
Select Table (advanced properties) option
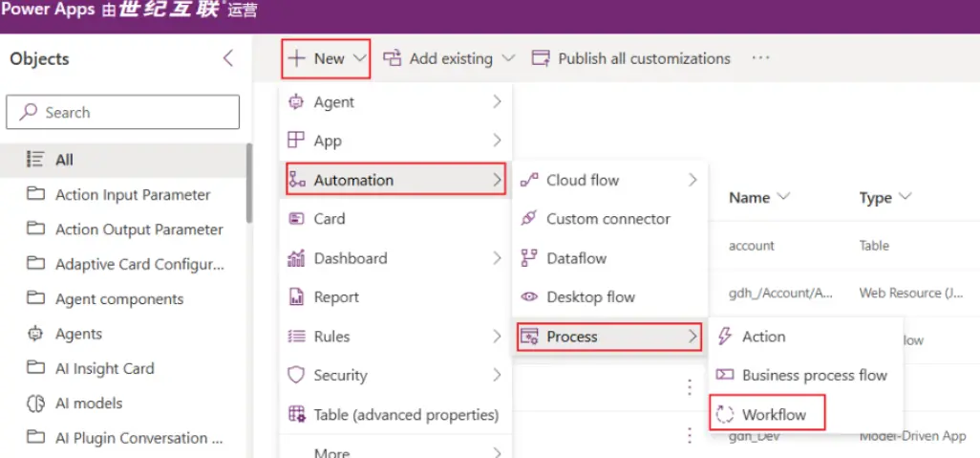point(406,415)
